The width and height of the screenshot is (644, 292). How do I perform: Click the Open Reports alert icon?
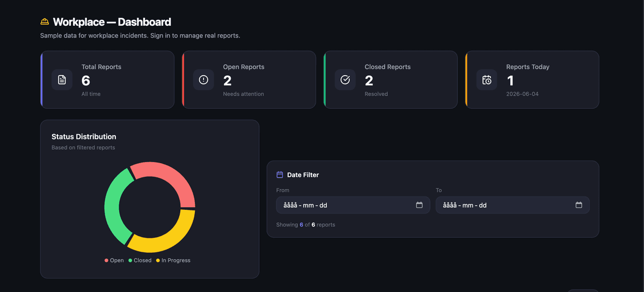pos(203,79)
